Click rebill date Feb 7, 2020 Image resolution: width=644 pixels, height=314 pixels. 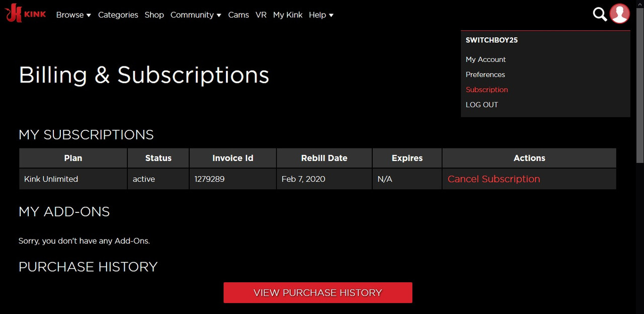(x=324, y=179)
